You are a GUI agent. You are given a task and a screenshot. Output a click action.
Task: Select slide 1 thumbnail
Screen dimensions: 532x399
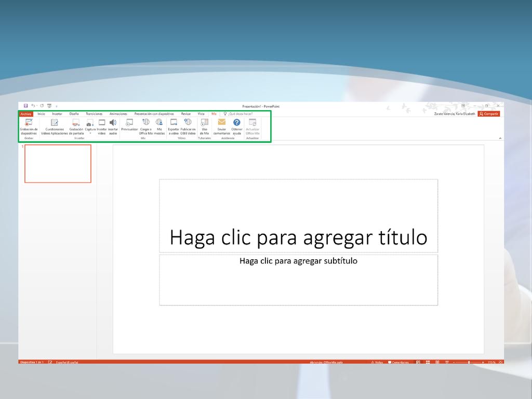58,164
